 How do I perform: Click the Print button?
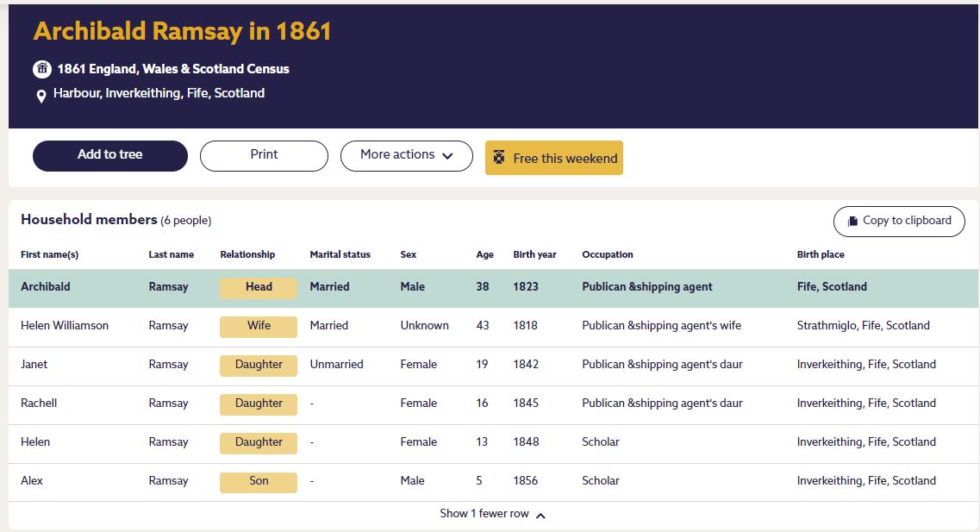coord(264,155)
